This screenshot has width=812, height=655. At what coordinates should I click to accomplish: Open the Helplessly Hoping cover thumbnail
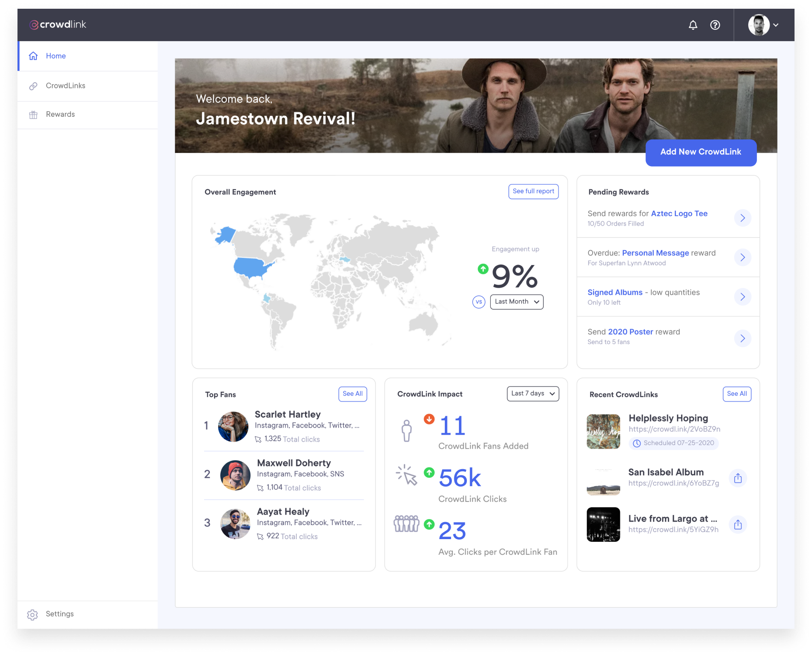click(604, 432)
